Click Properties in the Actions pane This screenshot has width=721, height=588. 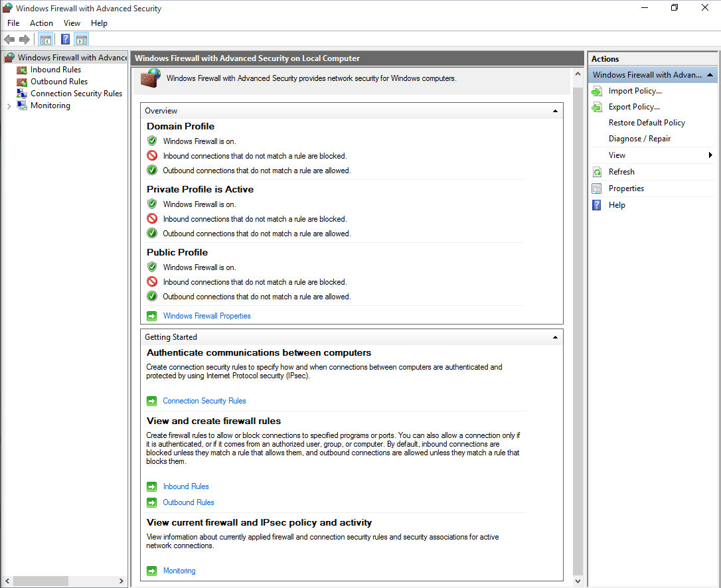(626, 188)
